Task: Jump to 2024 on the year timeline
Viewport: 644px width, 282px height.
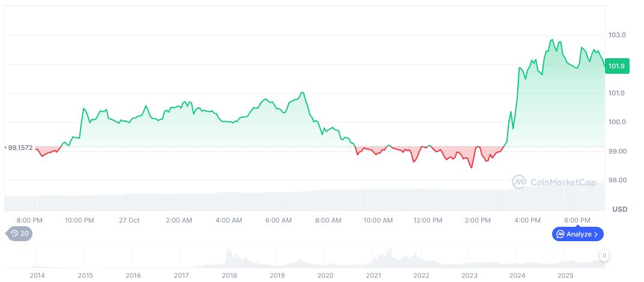Action: coord(517,275)
